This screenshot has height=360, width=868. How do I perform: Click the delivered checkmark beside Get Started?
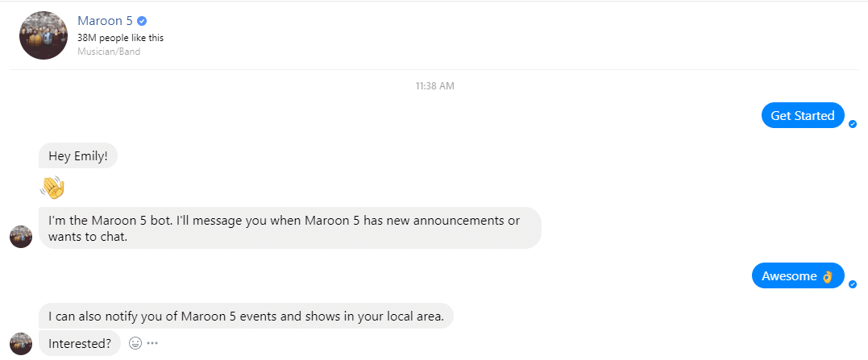pos(853,124)
